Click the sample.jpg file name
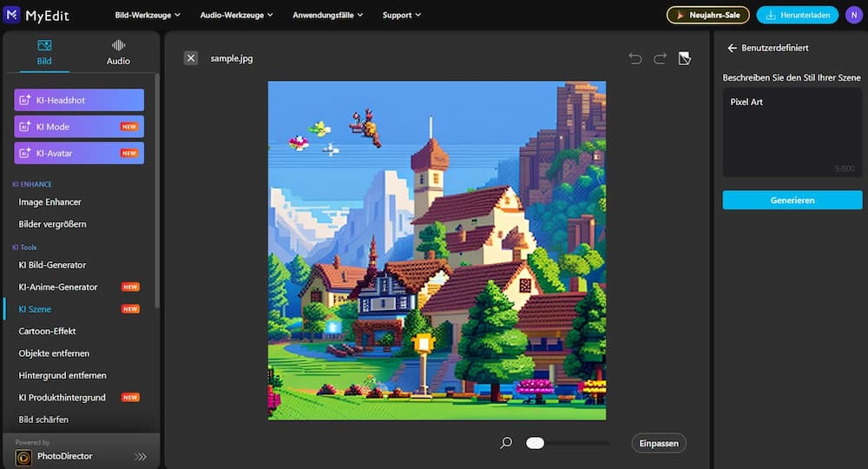The image size is (868, 469). click(x=232, y=58)
